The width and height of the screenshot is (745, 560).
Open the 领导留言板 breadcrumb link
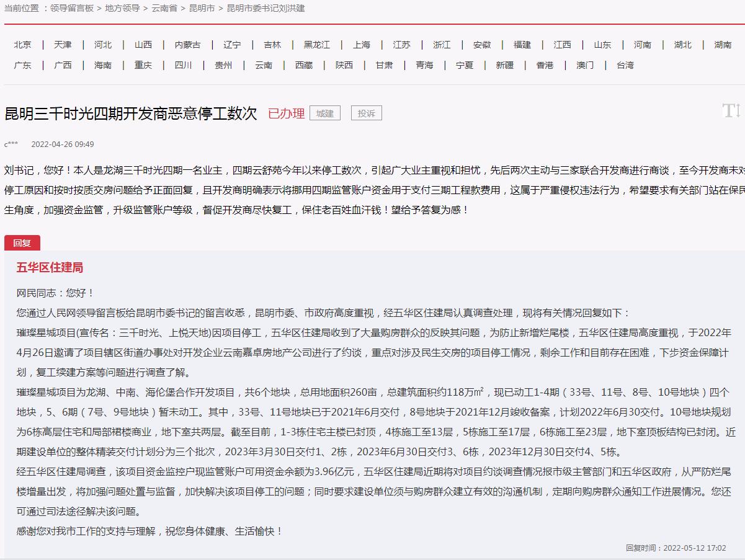(x=72, y=9)
